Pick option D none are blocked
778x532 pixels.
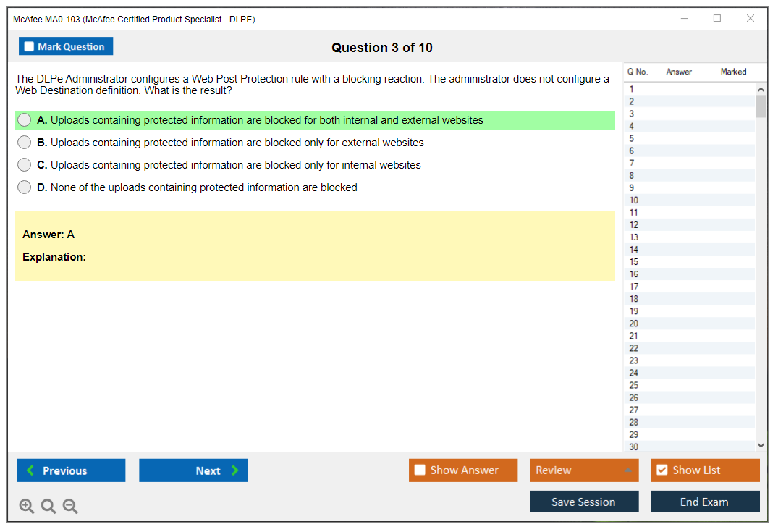click(25, 187)
